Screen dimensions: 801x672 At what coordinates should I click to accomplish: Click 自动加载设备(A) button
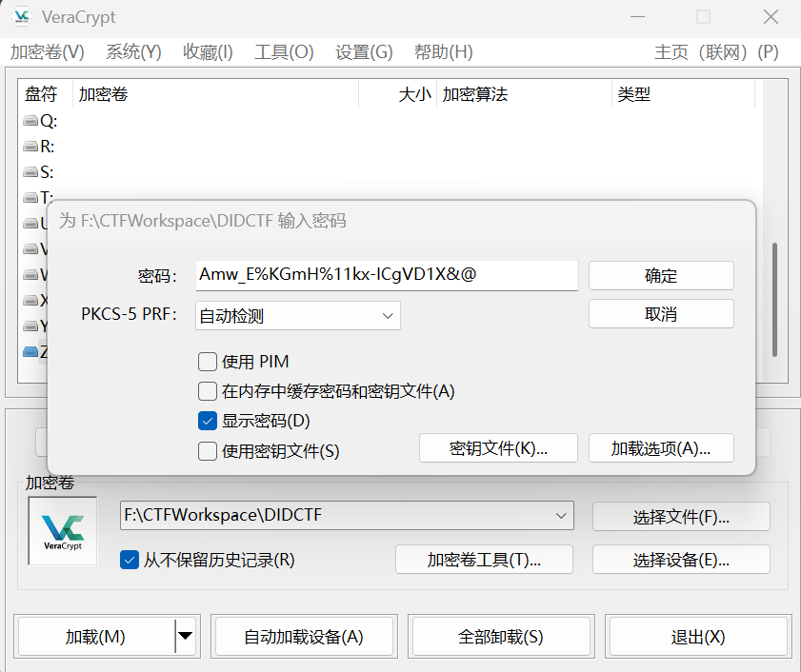[304, 636]
